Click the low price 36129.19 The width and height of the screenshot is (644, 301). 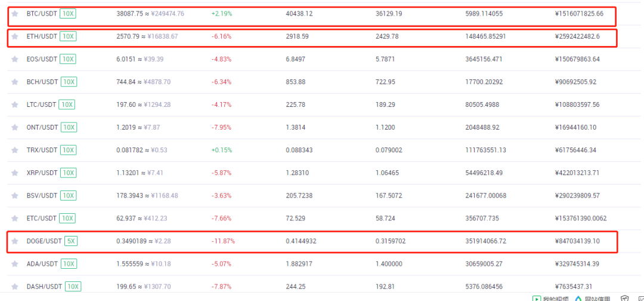389,14
